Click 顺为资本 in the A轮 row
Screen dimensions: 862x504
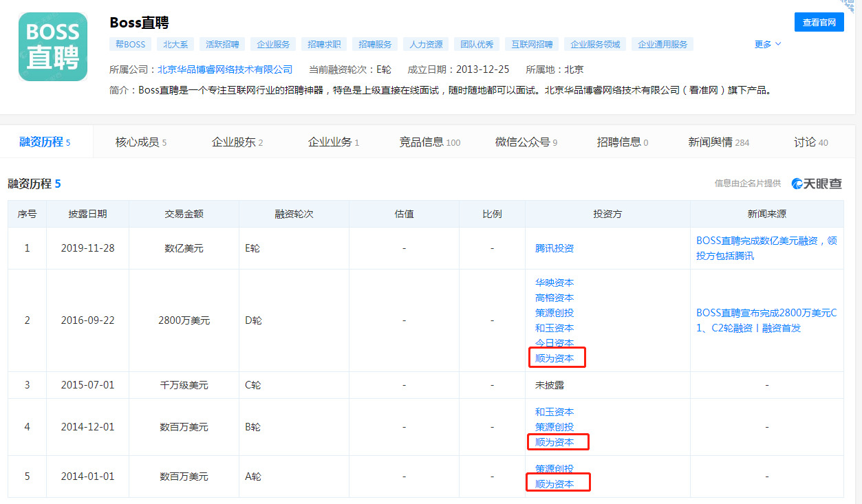click(x=554, y=484)
